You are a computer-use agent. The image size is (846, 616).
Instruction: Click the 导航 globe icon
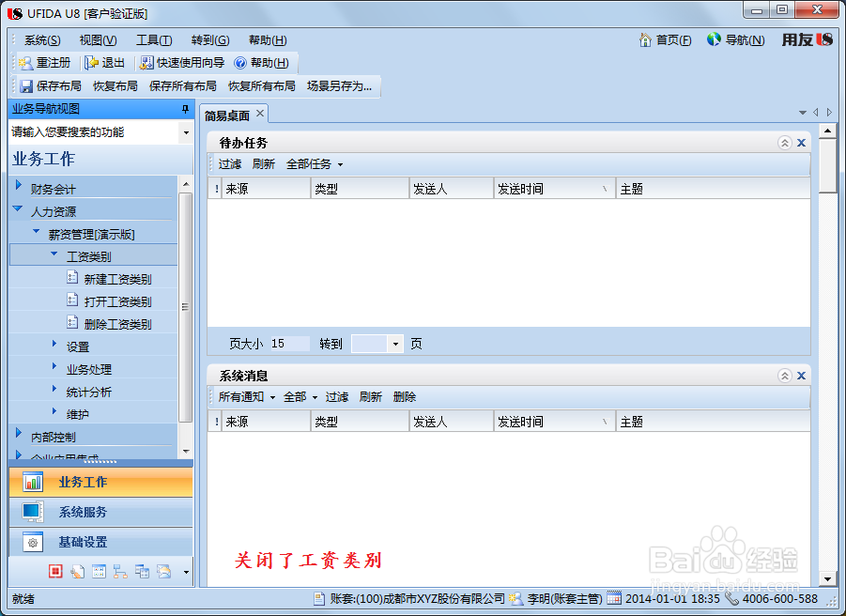click(714, 39)
